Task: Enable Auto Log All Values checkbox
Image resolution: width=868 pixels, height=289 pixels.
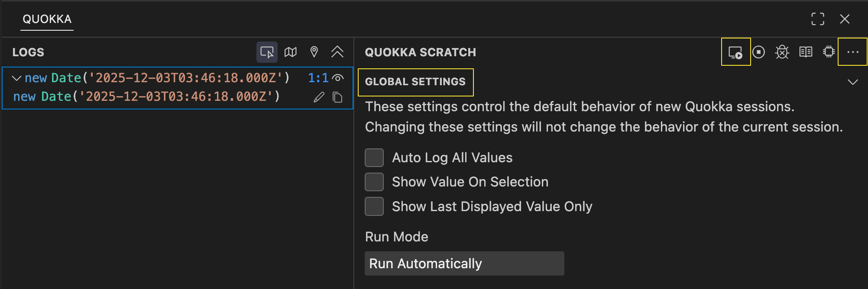Action: click(374, 157)
